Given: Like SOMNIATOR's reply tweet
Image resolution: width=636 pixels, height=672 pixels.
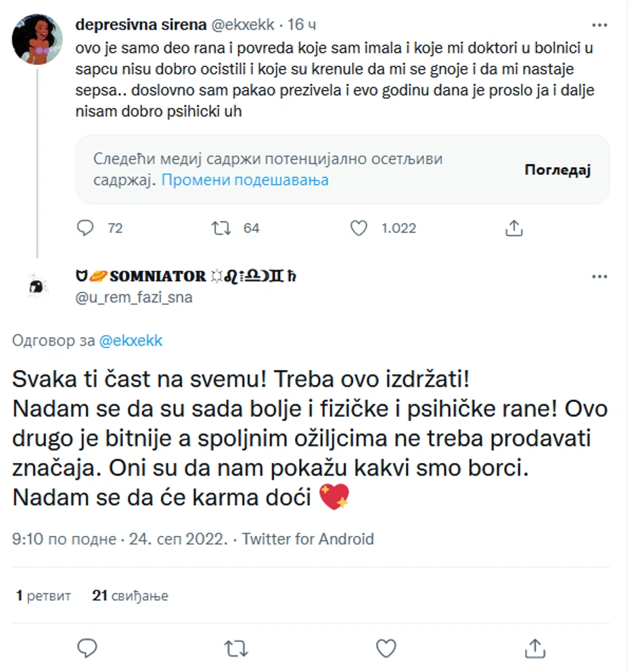Looking at the screenshot, I should coord(386,648).
